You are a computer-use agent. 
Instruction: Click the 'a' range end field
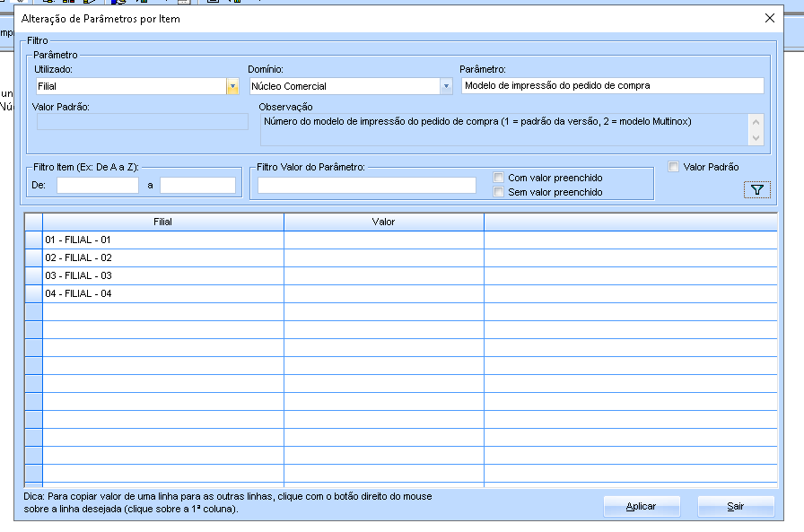pyautogui.click(x=197, y=185)
